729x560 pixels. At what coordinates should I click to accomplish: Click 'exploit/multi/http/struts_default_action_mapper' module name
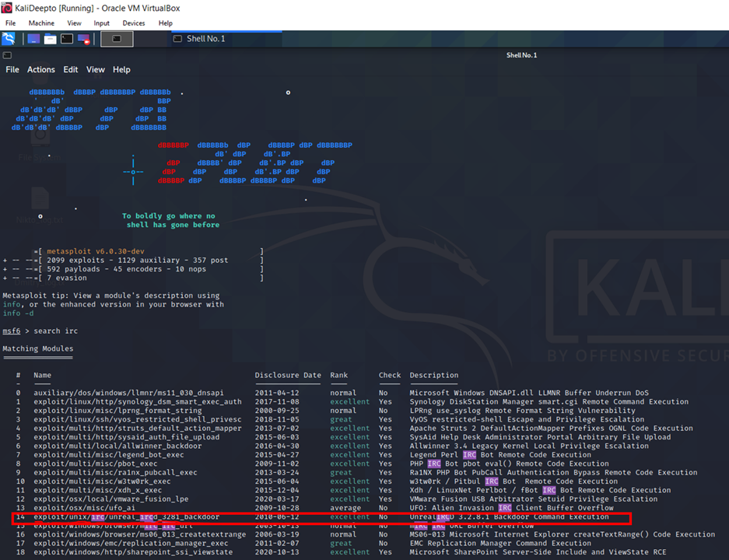pos(138,428)
